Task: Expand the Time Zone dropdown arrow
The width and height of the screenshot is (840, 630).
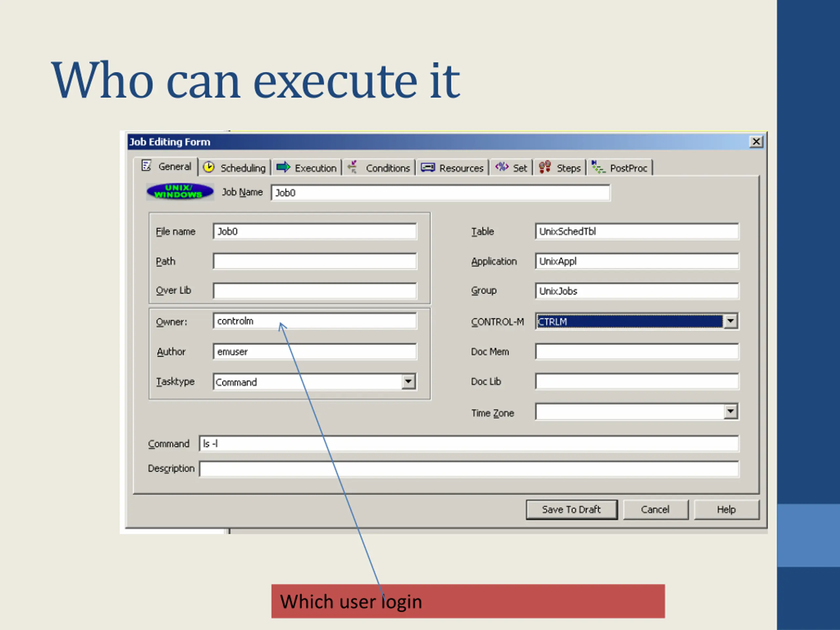Action: click(x=730, y=412)
